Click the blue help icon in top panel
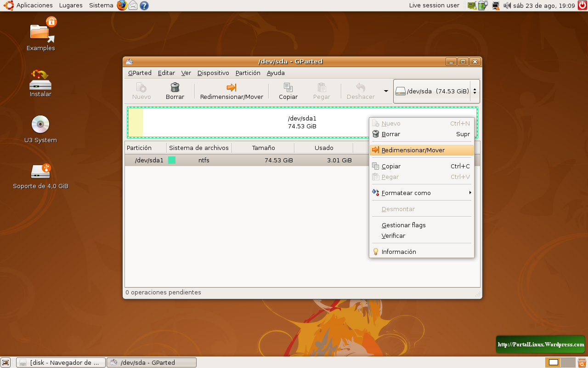The image size is (588, 368). coord(144,6)
